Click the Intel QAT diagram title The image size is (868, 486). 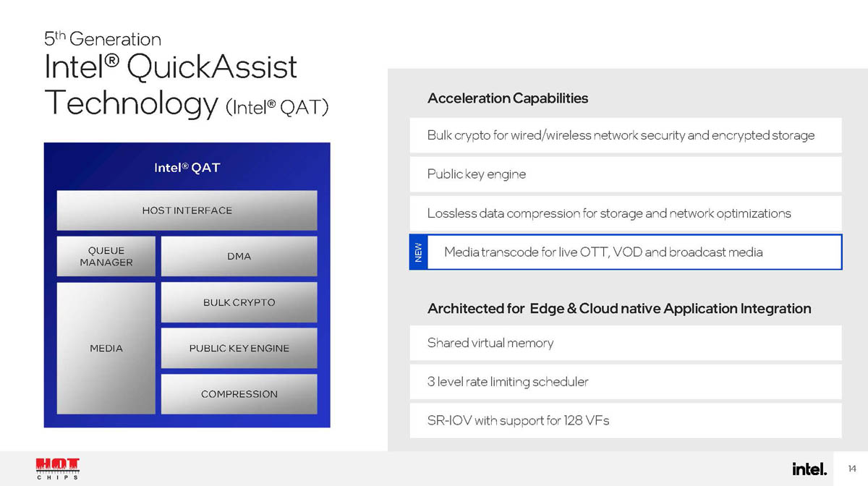click(x=187, y=168)
